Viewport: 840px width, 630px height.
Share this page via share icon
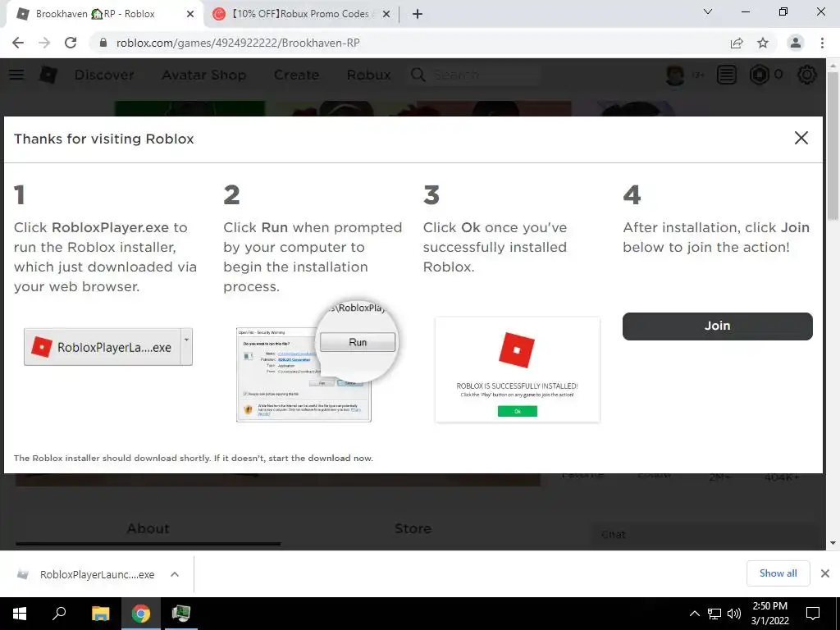(737, 43)
